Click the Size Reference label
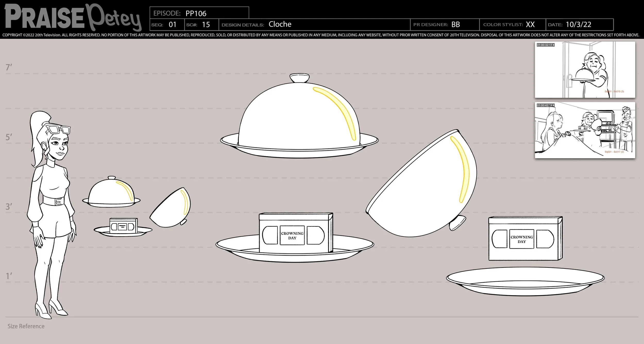 26,326
